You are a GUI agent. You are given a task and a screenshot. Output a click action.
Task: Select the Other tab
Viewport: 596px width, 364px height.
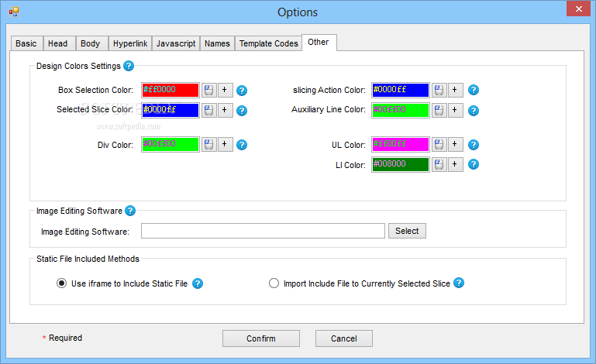click(x=319, y=42)
